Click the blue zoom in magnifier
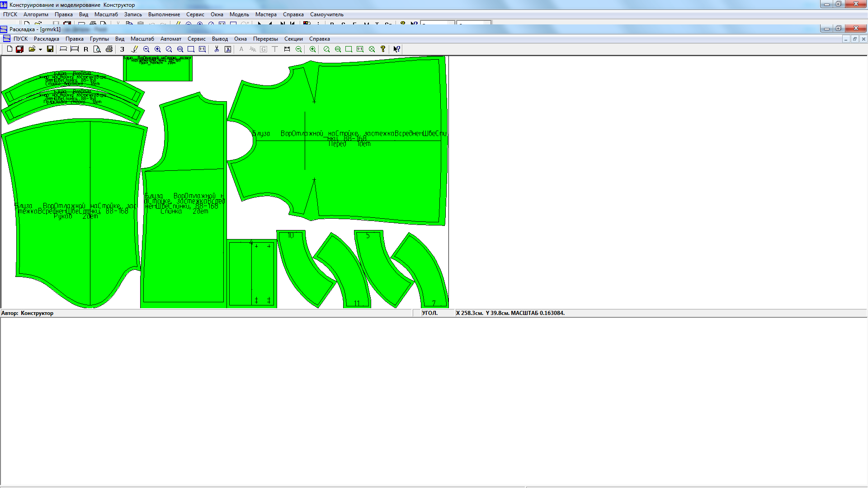The image size is (868, 488). (157, 49)
